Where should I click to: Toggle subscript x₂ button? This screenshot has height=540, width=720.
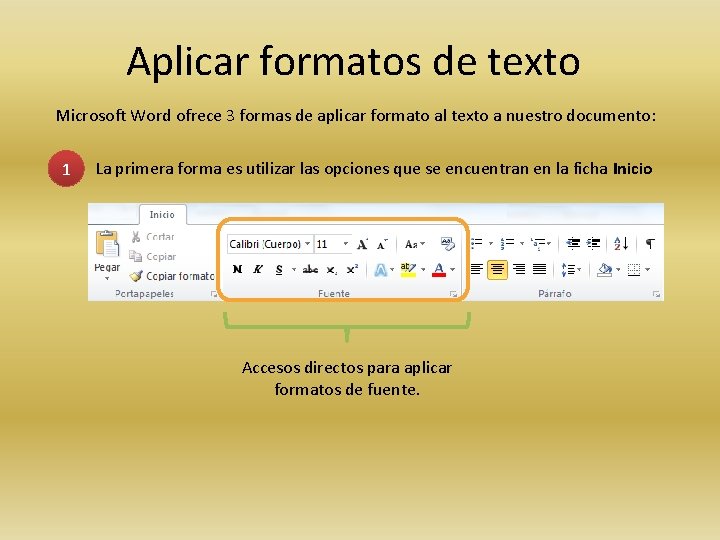[x=332, y=270]
